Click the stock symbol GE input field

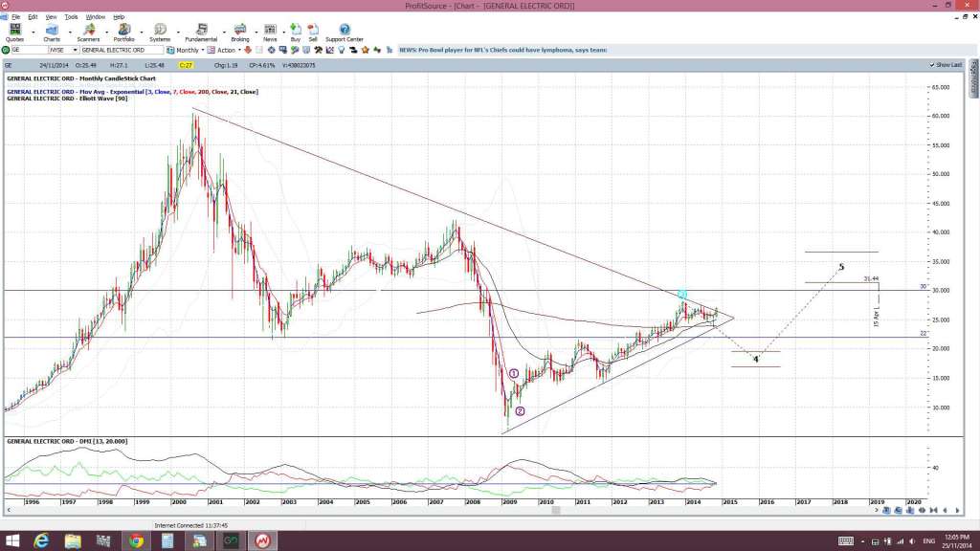pos(30,50)
